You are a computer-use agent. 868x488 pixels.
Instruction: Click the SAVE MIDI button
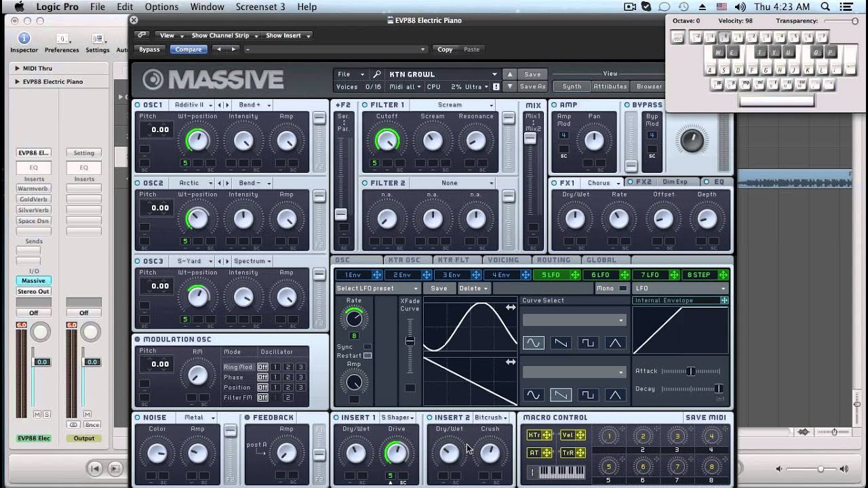(705, 418)
